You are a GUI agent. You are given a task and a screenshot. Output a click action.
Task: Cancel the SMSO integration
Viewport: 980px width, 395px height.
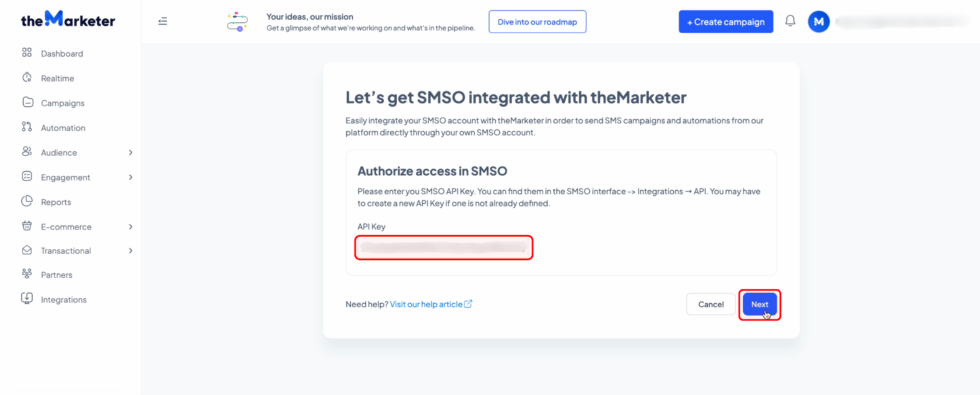(711, 304)
